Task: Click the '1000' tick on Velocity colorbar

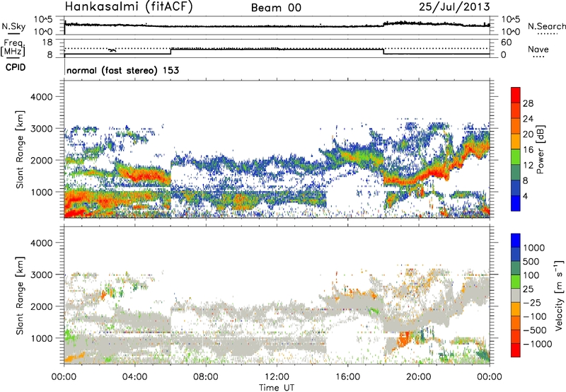Action: (534, 248)
